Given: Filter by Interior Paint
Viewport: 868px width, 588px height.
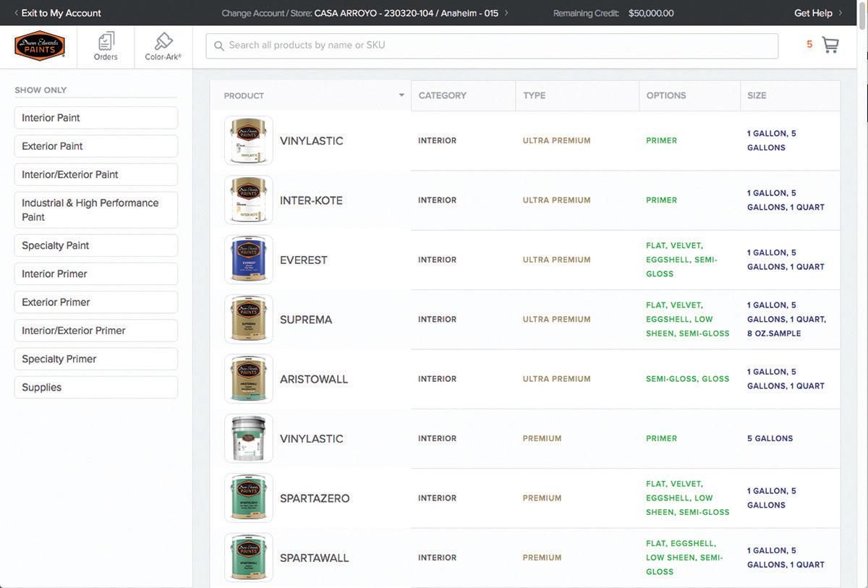Looking at the screenshot, I should point(96,118).
